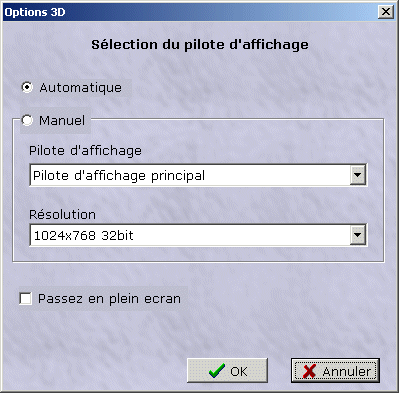399x393 pixels.
Task: Click the Manuel label text
Action: [62, 120]
